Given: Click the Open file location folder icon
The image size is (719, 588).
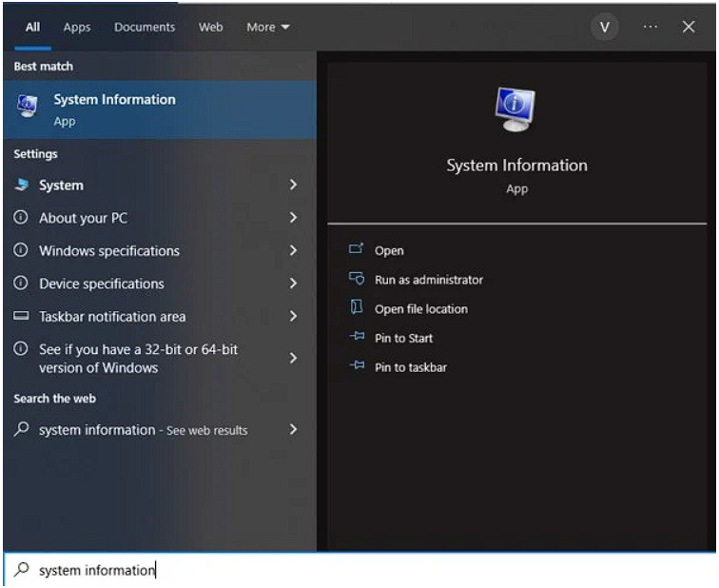Looking at the screenshot, I should point(357,308).
